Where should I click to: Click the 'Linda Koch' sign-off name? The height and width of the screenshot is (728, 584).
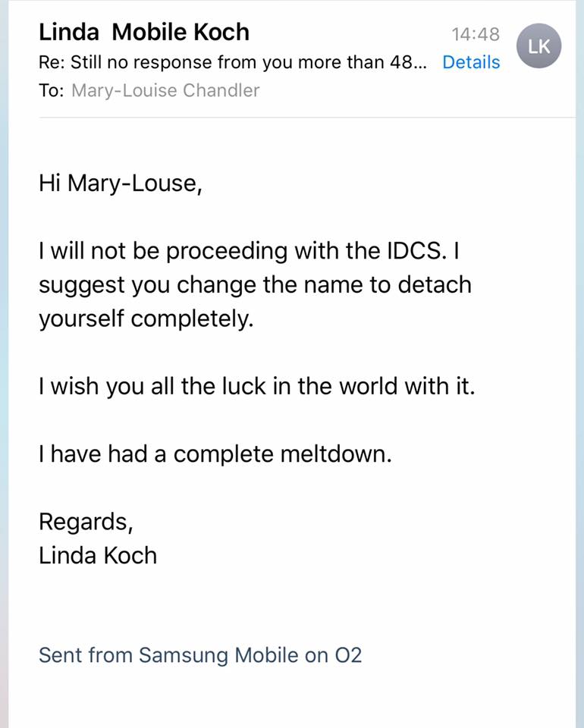pos(98,556)
